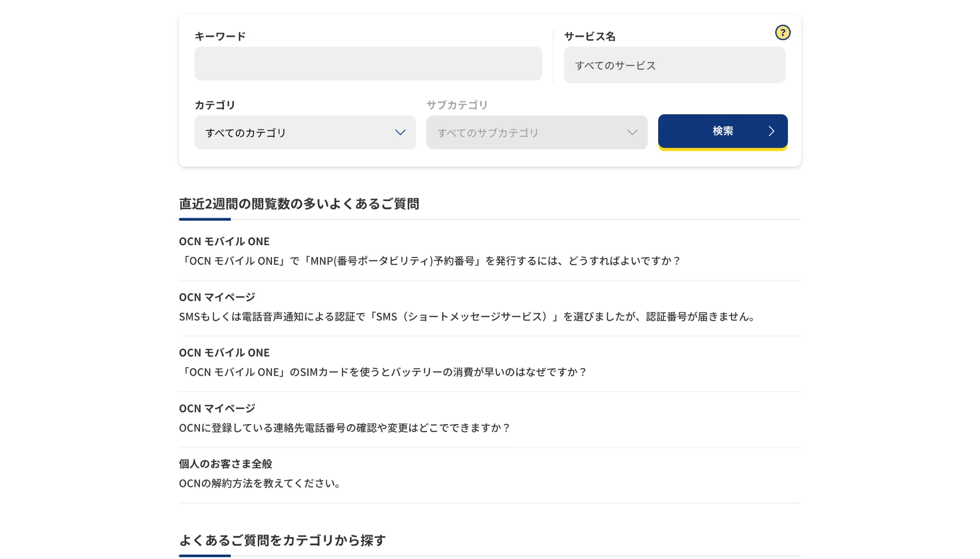Screen dimensions: 980x559
Task: Click the よくあるご質問をカテゴリから探す heading
Action: pyautogui.click(x=282, y=540)
